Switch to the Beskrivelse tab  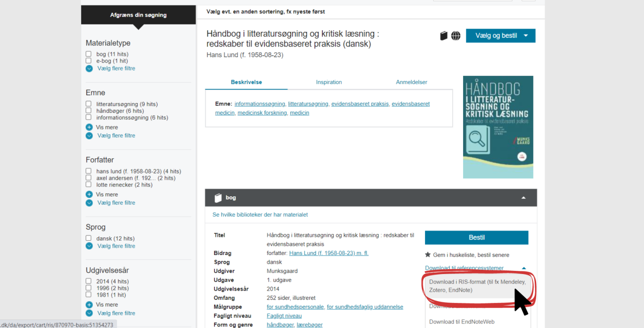coord(246,82)
